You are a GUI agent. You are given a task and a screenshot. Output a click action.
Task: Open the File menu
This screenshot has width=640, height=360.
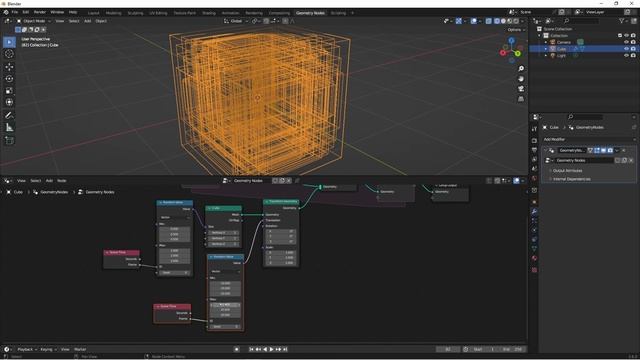(x=15, y=12)
